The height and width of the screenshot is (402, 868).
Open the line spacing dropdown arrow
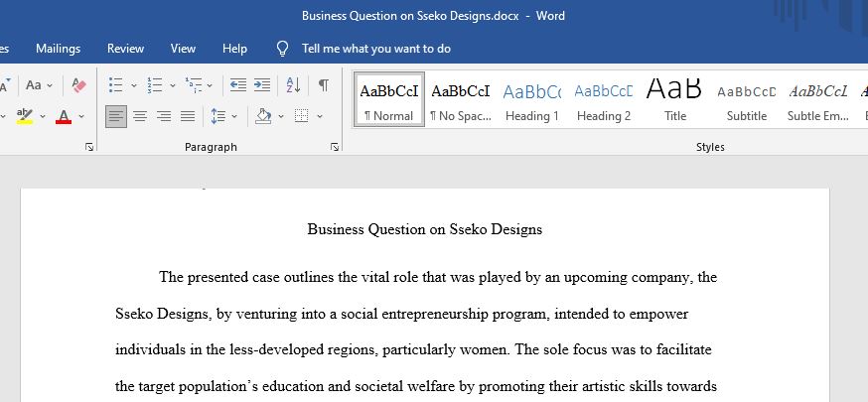(x=234, y=117)
